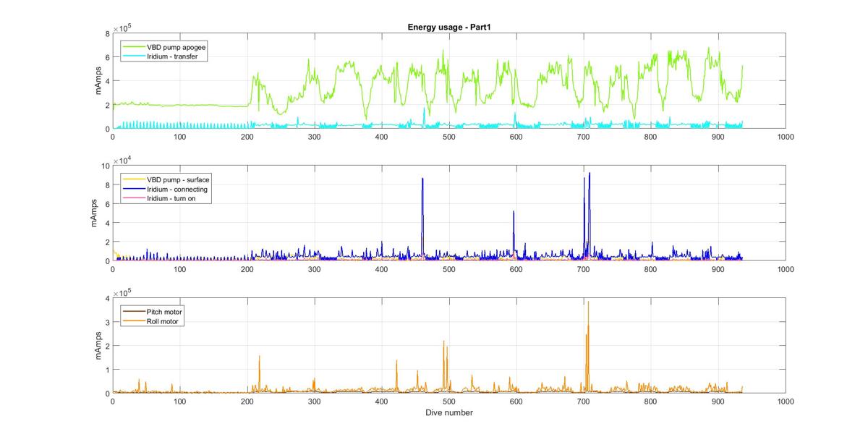Click the blue line sample beside 'Iridium - connecting'
The height and width of the screenshot is (442, 868).
[133, 188]
